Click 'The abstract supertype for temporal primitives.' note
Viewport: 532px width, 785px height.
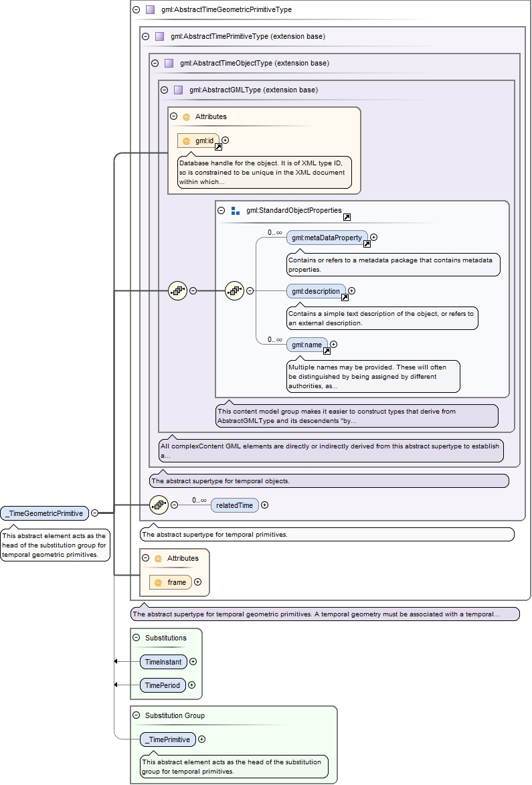pyautogui.click(x=327, y=534)
